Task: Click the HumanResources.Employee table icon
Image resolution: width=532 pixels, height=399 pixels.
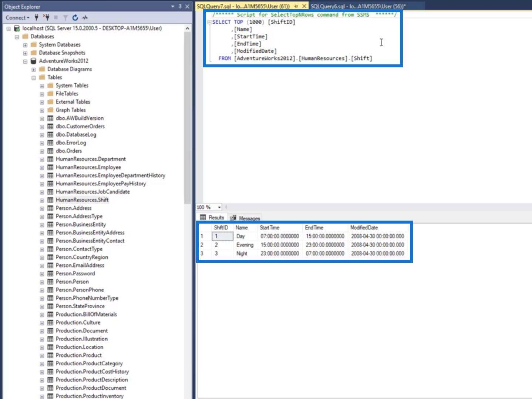Action: click(50, 167)
